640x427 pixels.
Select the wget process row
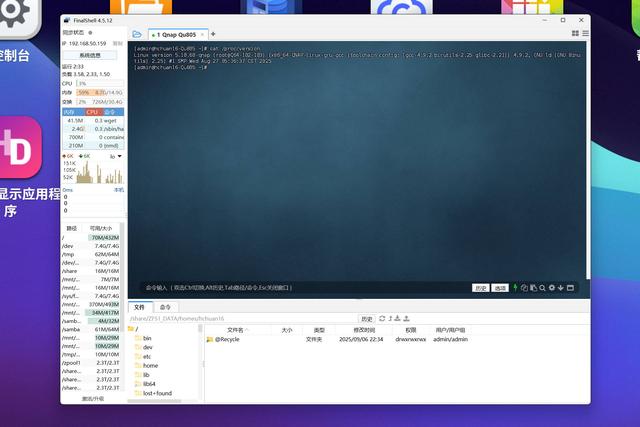[x=93, y=121]
